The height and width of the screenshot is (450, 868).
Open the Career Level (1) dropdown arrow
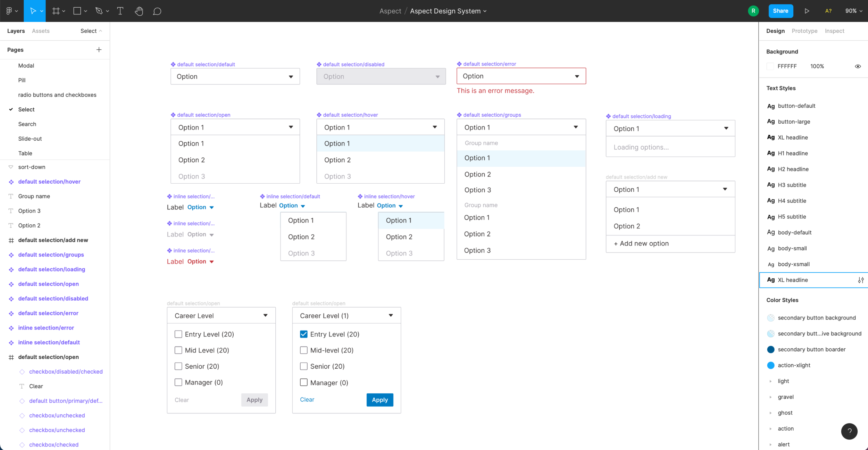391,315
